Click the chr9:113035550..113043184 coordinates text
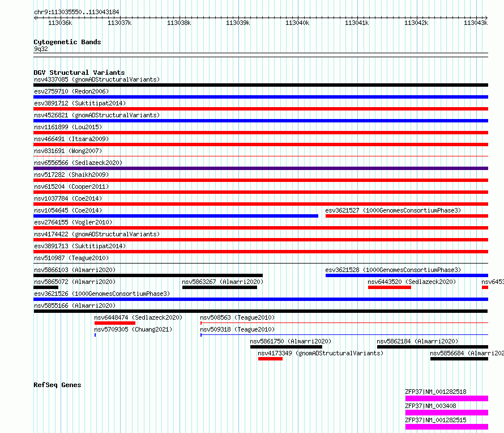 pos(76,12)
